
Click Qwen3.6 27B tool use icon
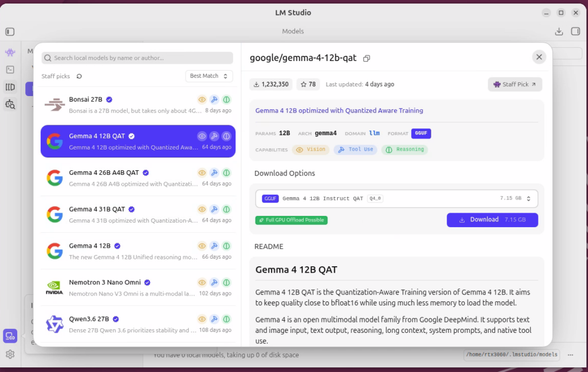pyautogui.click(x=214, y=319)
